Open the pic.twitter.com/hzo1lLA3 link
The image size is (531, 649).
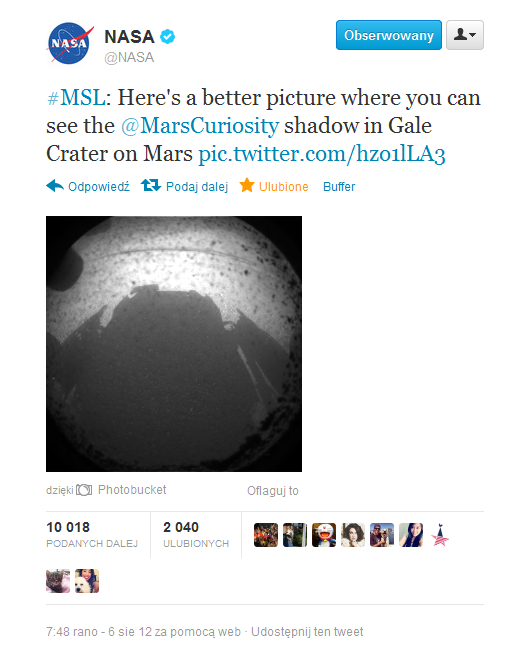322,154
